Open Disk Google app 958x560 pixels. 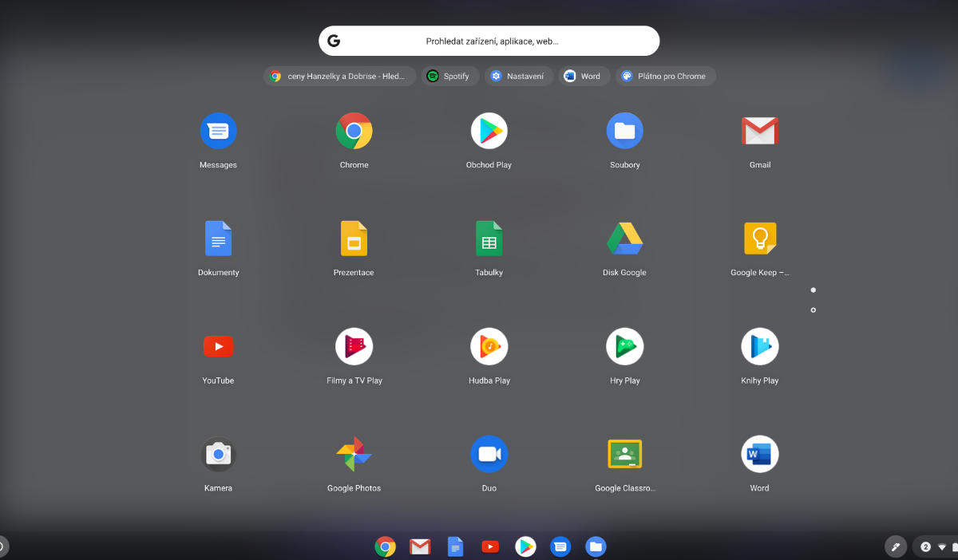coord(624,239)
